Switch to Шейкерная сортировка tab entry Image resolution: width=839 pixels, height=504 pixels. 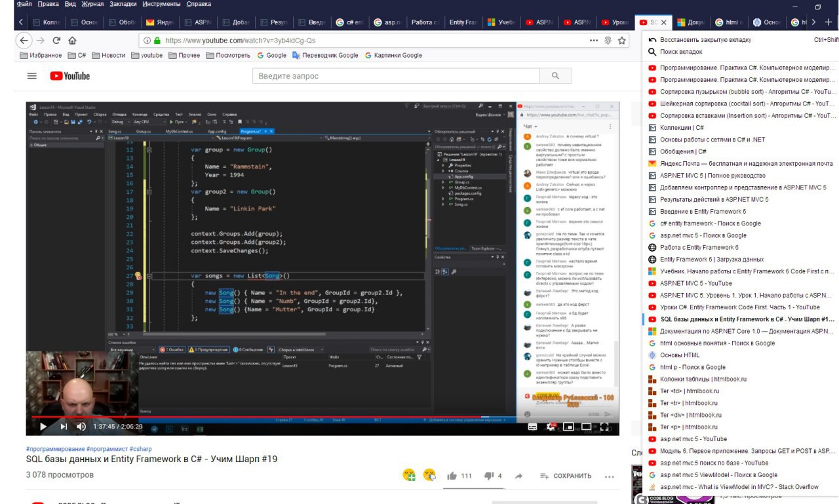tap(741, 104)
